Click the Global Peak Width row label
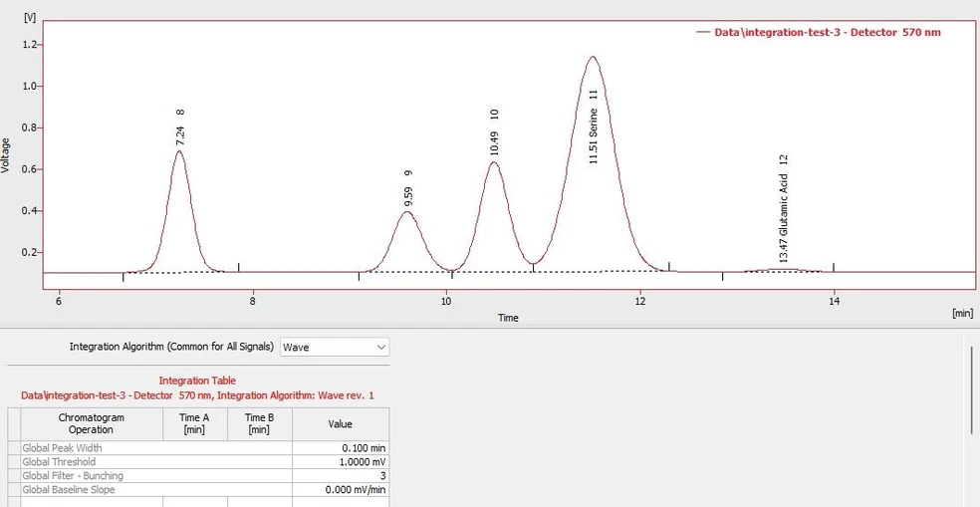The width and height of the screenshot is (980, 507). click(62, 448)
